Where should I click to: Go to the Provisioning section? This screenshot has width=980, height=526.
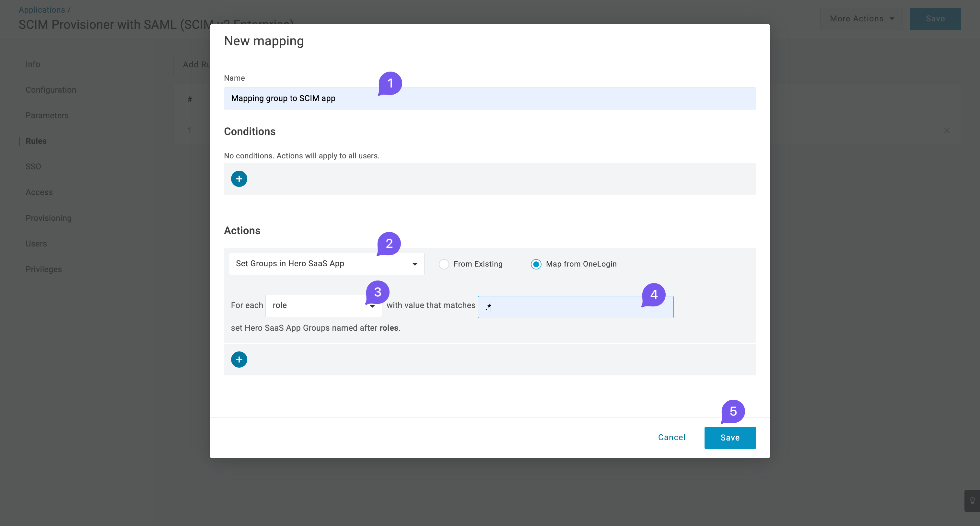pyautogui.click(x=48, y=218)
